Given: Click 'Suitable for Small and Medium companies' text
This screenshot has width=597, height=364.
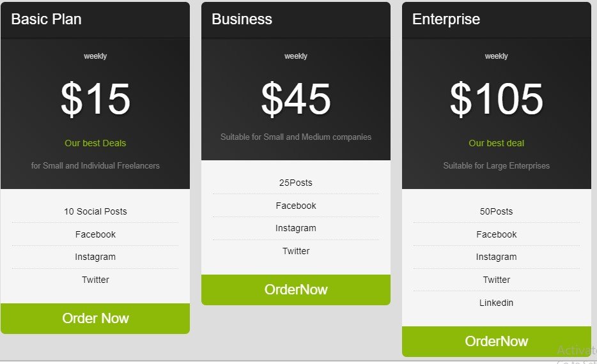Looking at the screenshot, I should (296, 137).
